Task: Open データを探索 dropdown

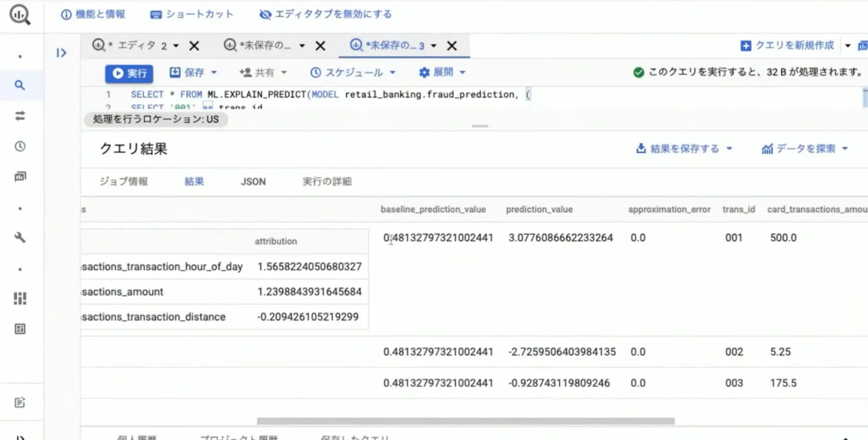Action: 804,149
